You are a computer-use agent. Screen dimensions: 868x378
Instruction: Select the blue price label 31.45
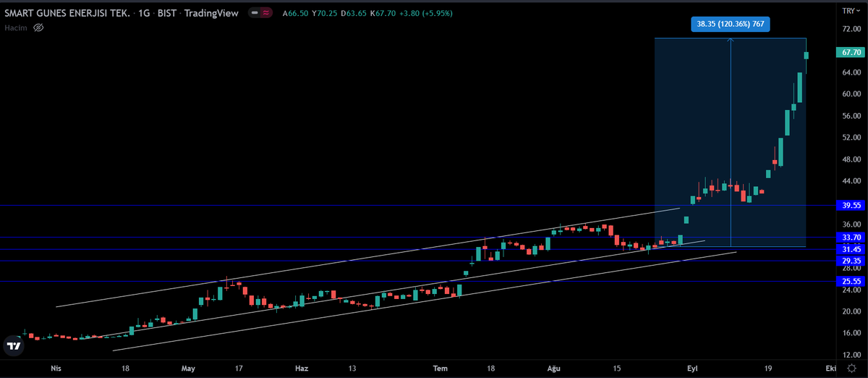(849, 249)
